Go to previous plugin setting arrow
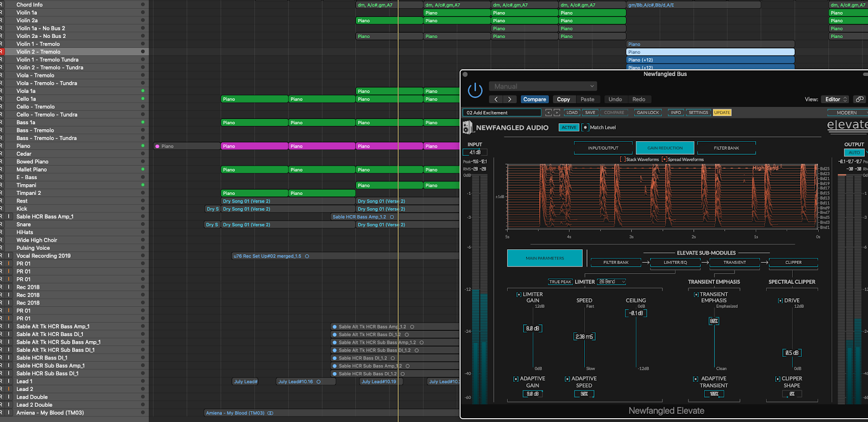Image resolution: width=868 pixels, height=422 pixels. (x=496, y=99)
